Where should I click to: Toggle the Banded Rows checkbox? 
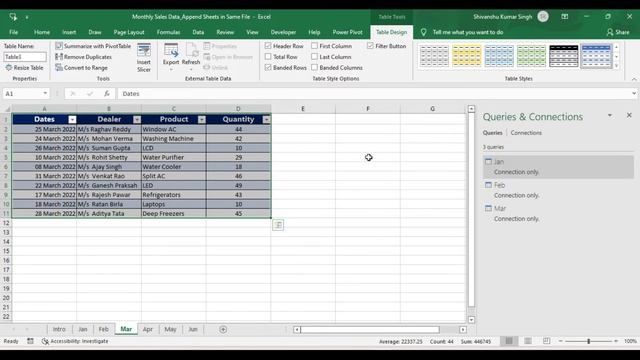point(268,67)
